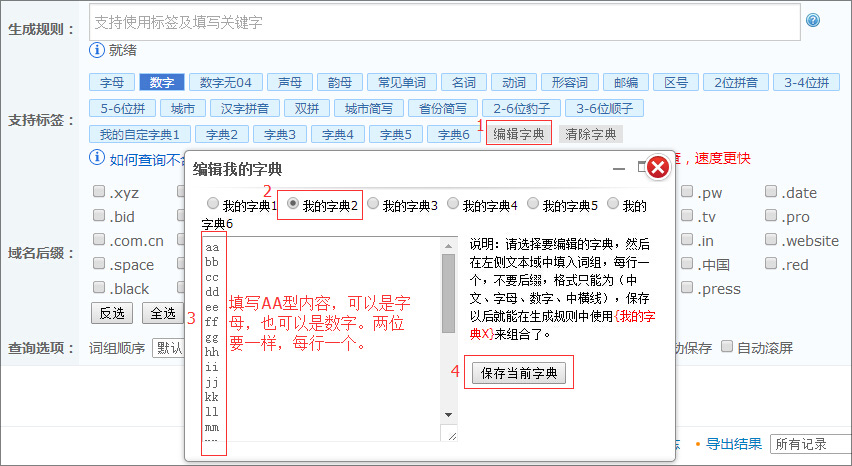Tick the .xyz domain suffix checkbox
The width and height of the screenshot is (852, 466).
(99, 192)
